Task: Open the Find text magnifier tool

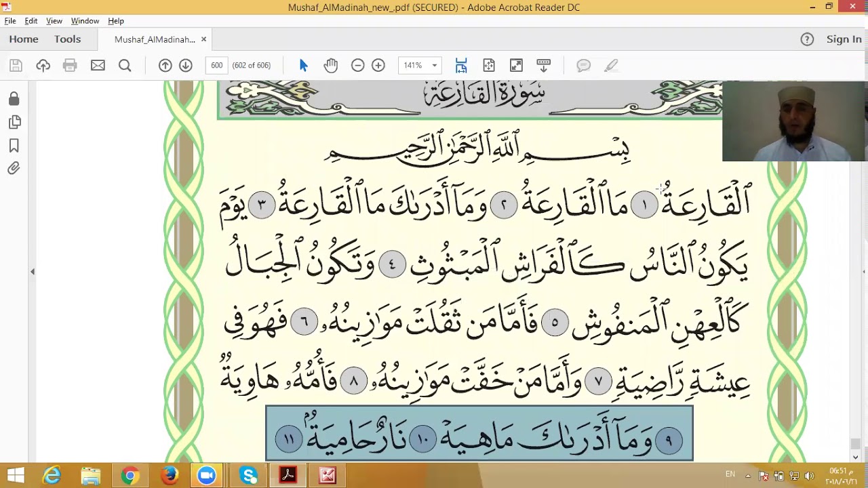Action: (x=125, y=65)
